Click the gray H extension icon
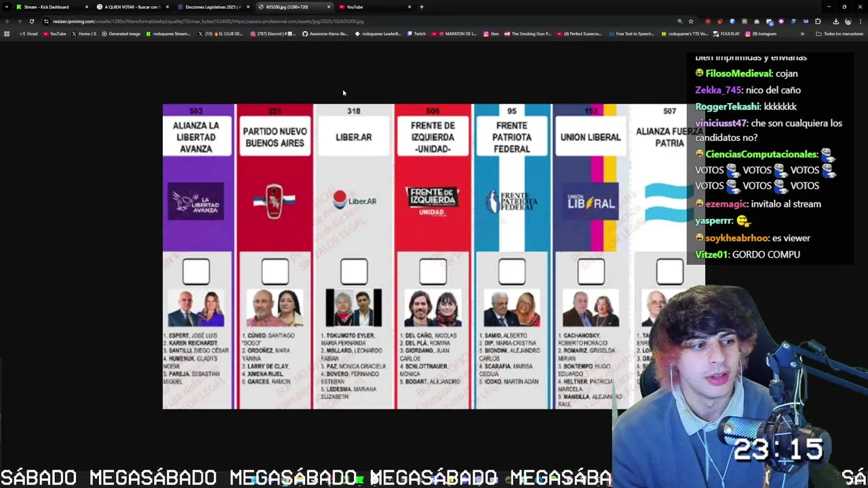868x488 pixels. coord(745,21)
